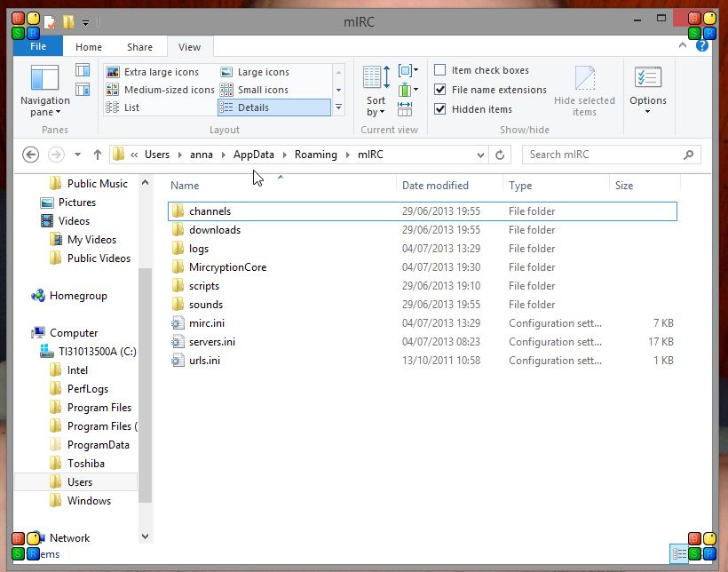Click AppData in the address breadcrumb
This screenshot has height=572, width=728.
[x=254, y=155]
